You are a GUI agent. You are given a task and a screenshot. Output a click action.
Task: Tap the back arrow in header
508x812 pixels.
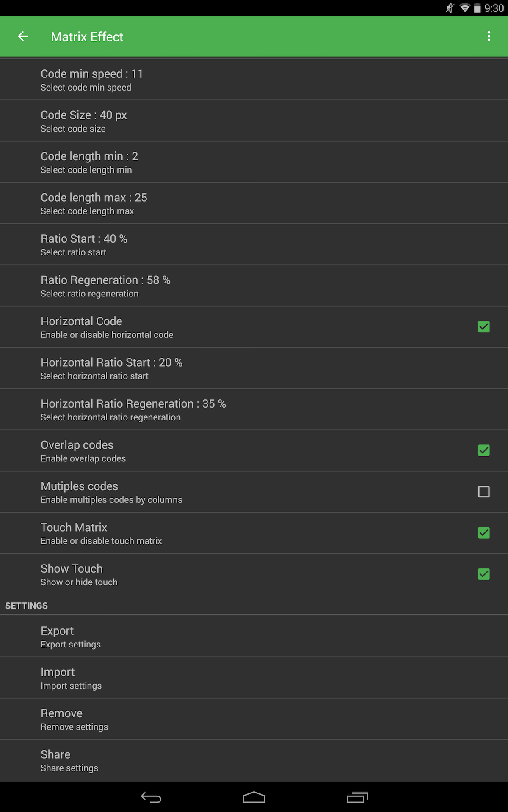[x=23, y=36]
